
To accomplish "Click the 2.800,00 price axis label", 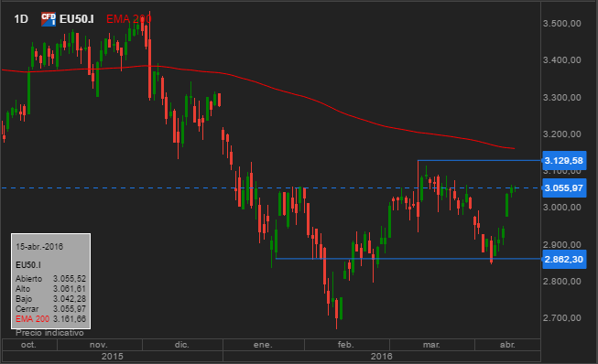I will click(x=561, y=282).
